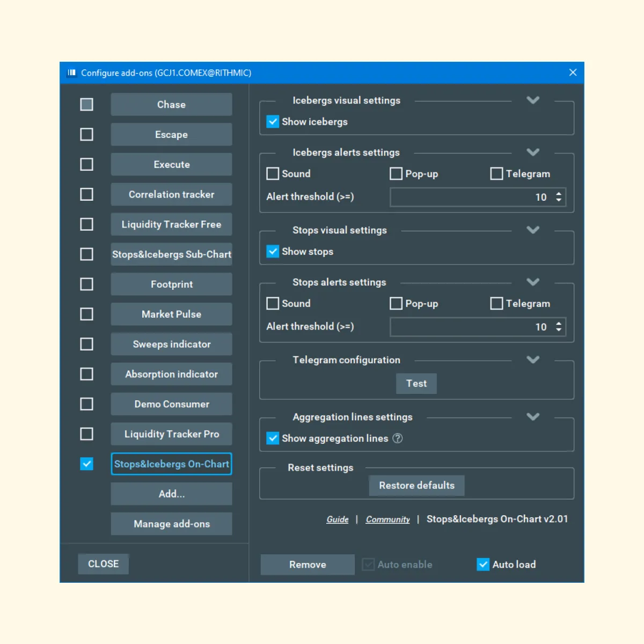Screen dimensions: 644x644
Task: Enable the Footprint add-on checkbox
Action: pyautogui.click(x=86, y=284)
